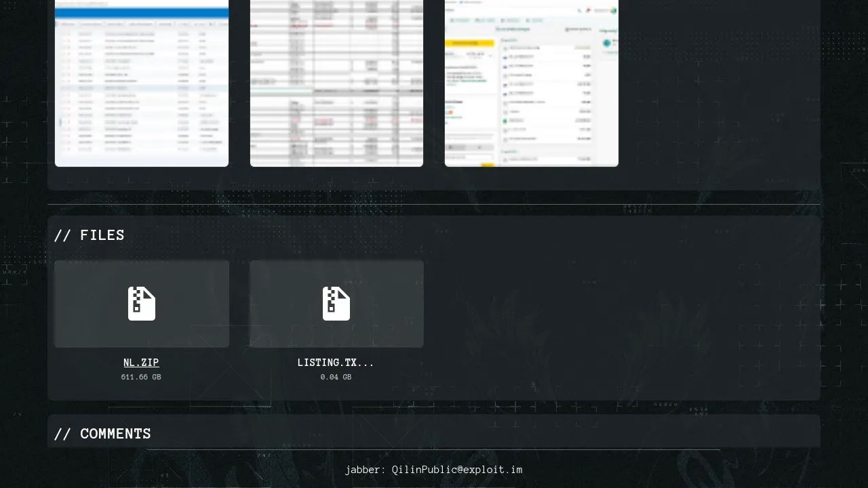Click the teal round icon in third thumbnail

[607, 43]
